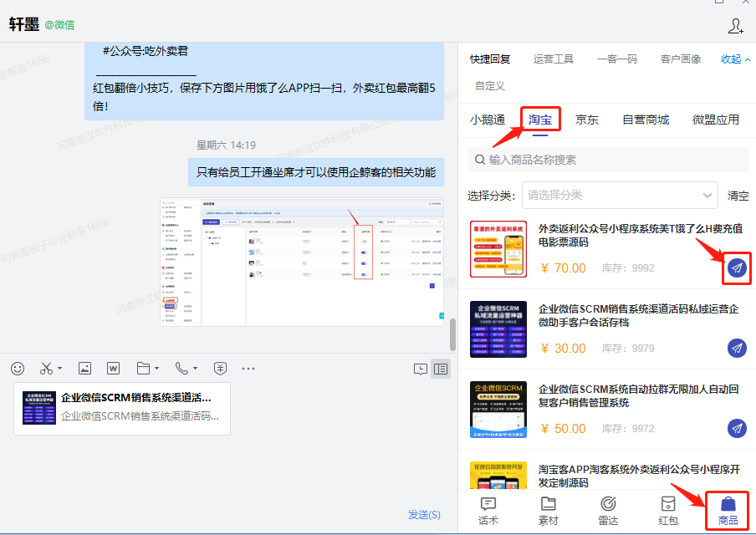Open the 客户画像 tab
The width and height of the screenshot is (756, 535).
pyautogui.click(x=681, y=59)
